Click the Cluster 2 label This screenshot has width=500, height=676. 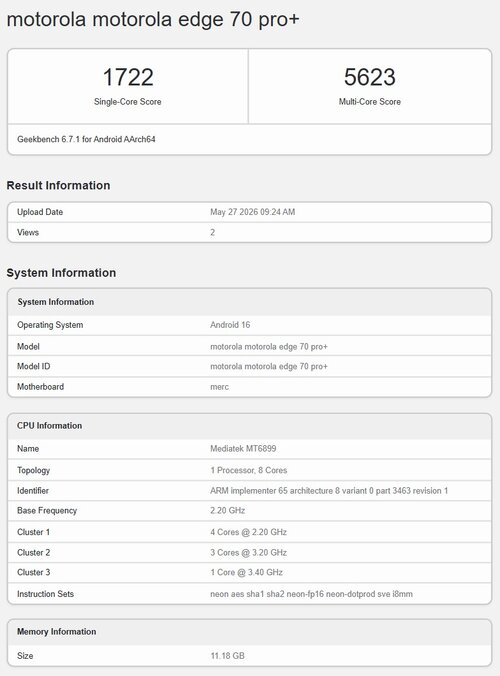coord(34,552)
